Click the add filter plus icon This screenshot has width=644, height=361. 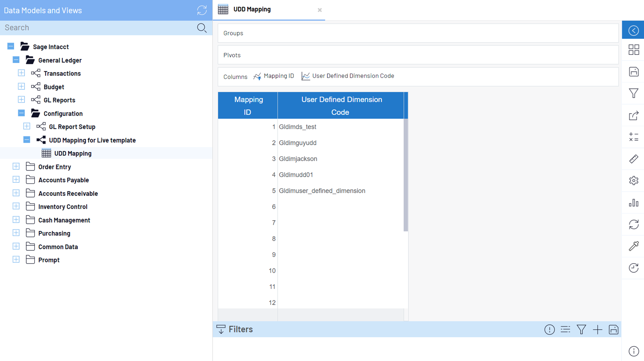(597, 329)
